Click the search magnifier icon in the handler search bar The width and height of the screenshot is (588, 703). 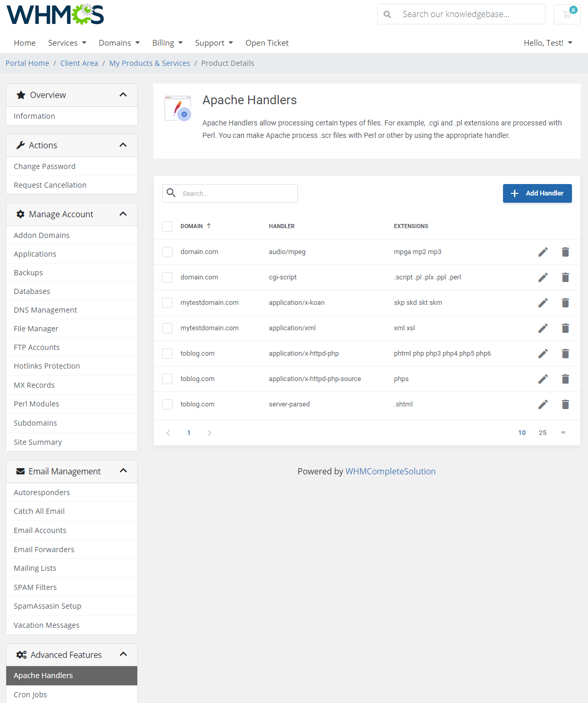click(x=171, y=193)
